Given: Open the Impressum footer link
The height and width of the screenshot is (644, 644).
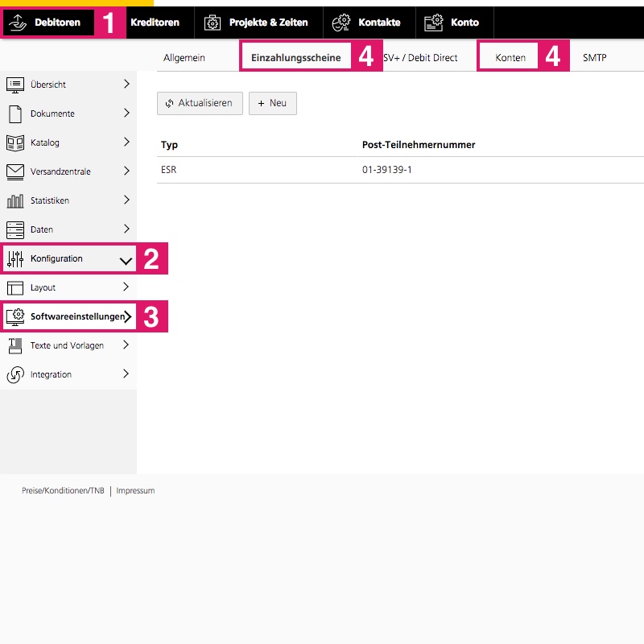Looking at the screenshot, I should tap(135, 490).
